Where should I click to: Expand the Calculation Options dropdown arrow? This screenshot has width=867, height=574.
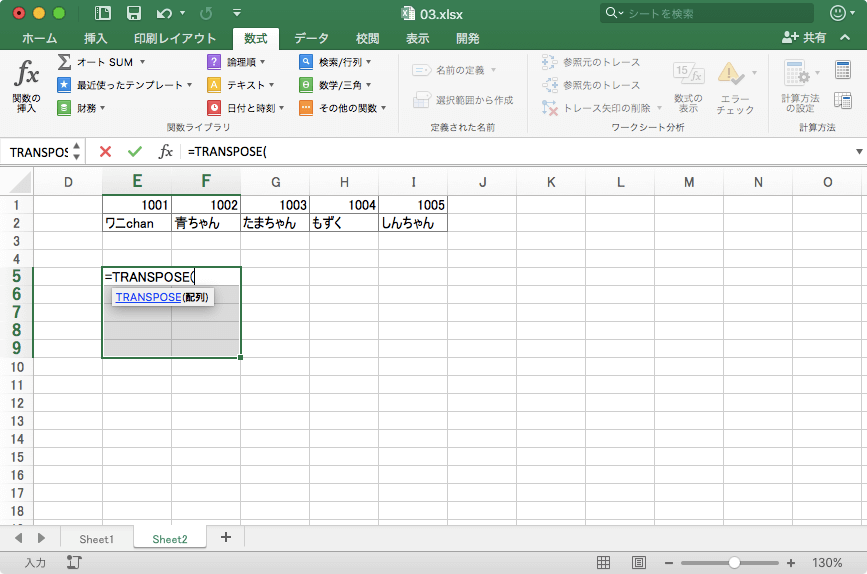[817, 72]
